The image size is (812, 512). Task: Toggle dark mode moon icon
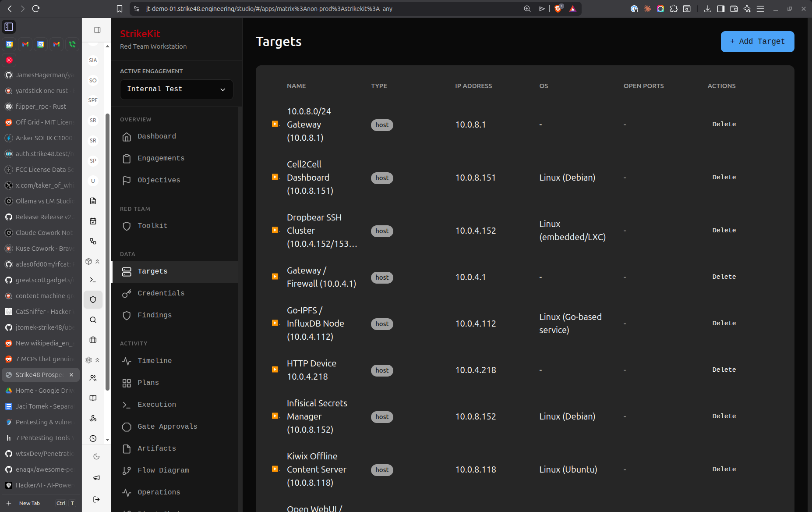96,456
